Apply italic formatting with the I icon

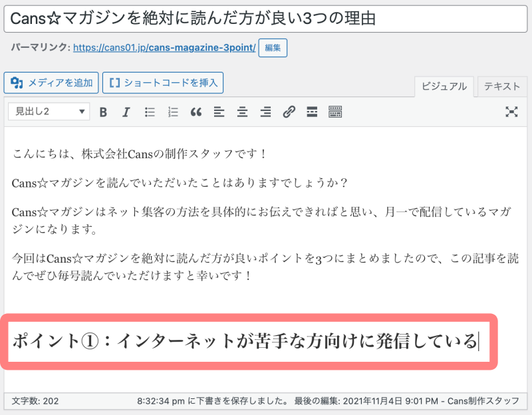coord(126,112)
